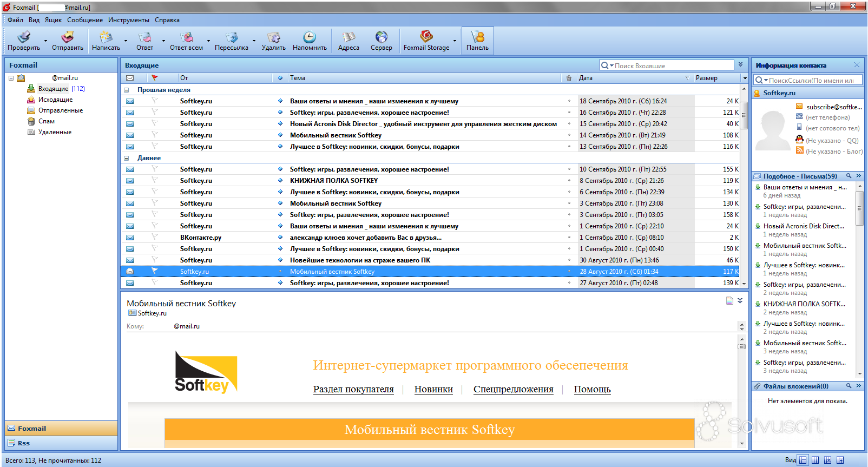
Task: Click the message view options icon in preview
Action: tap(729, 300)
